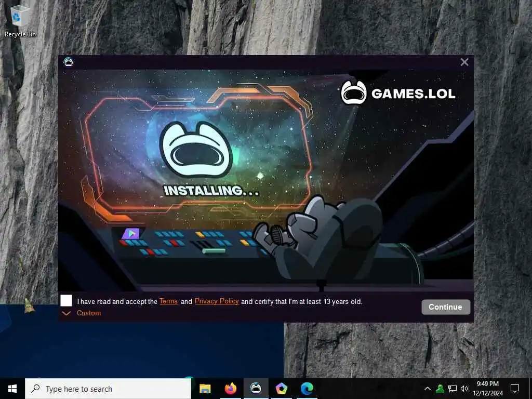Image resolution: width=532 pixels, height=399 pixels.
Task: Expand the Custom install options chevron
Action: [66, 313]
